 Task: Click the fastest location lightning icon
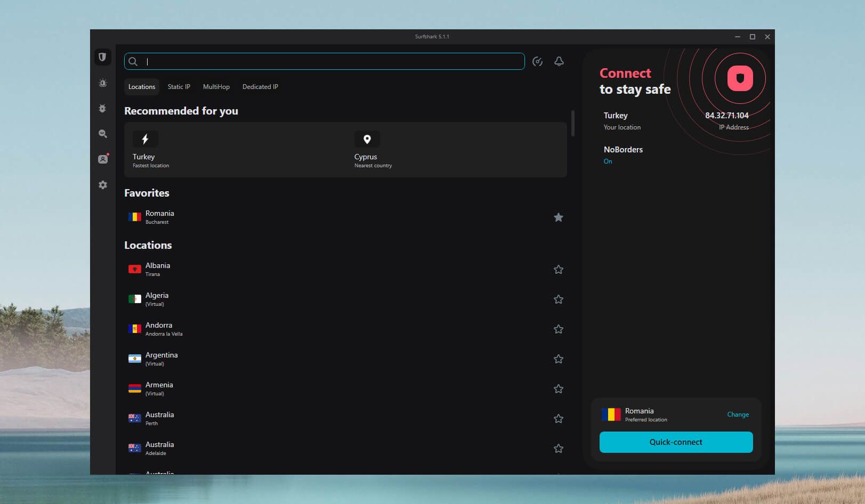point(145,139)
